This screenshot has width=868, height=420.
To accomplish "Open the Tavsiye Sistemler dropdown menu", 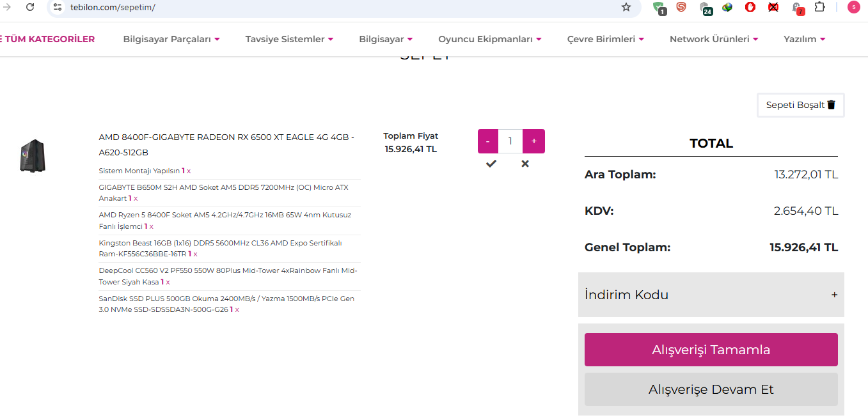I will click(x=289, y=39).
